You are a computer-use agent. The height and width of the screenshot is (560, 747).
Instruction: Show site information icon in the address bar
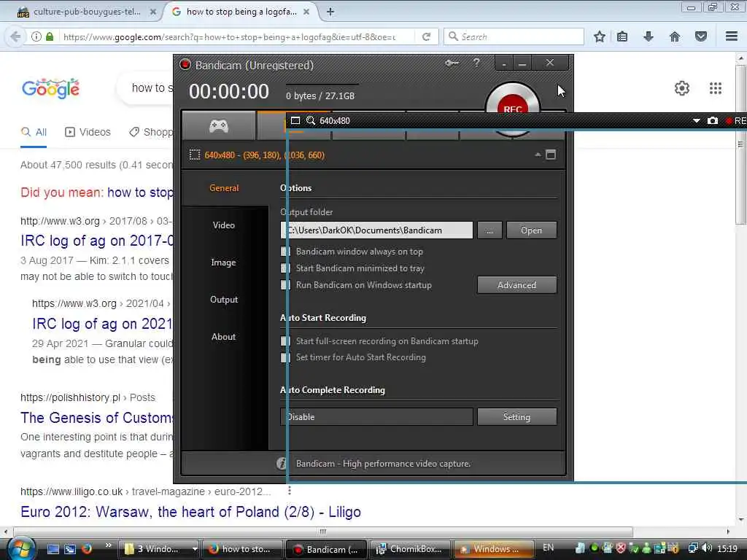36,36
